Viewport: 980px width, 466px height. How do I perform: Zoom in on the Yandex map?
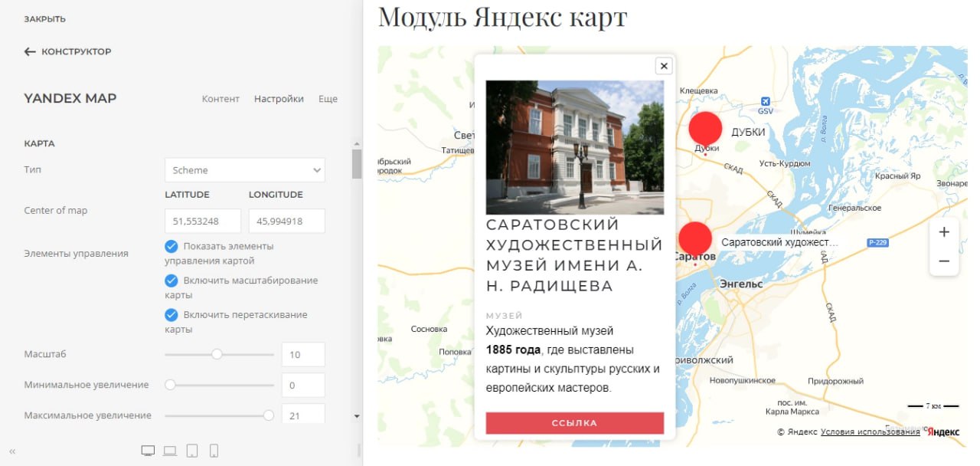[x=944, y=232]
